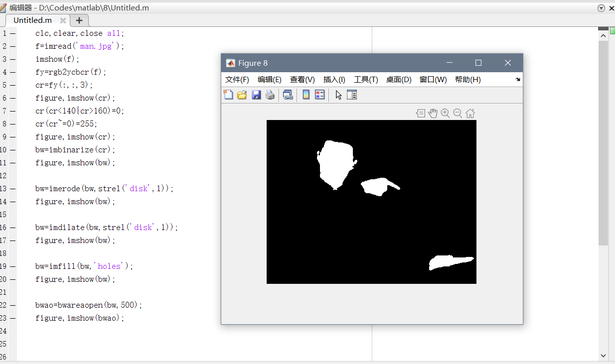Open the 查看(V) menu in Figure 8

click(303, 80)
